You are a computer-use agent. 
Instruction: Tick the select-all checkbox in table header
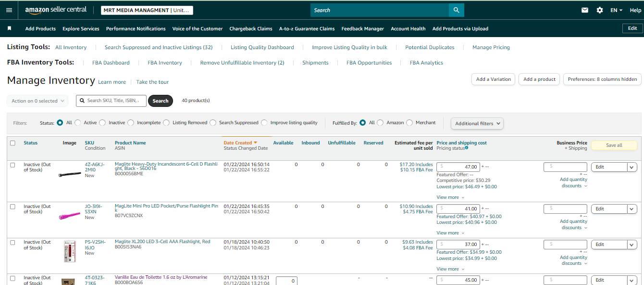point(13,143)
